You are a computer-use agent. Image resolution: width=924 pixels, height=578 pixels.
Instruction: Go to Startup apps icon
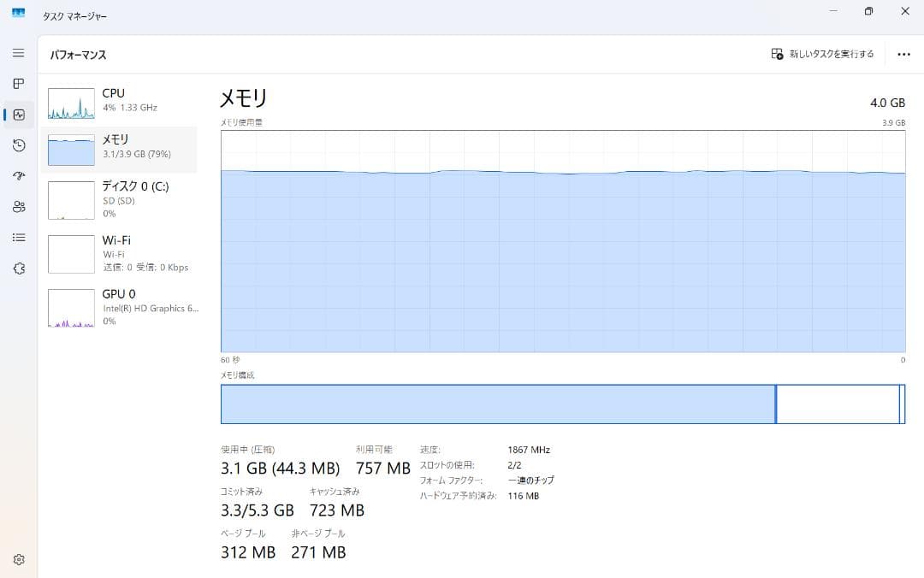18,176
